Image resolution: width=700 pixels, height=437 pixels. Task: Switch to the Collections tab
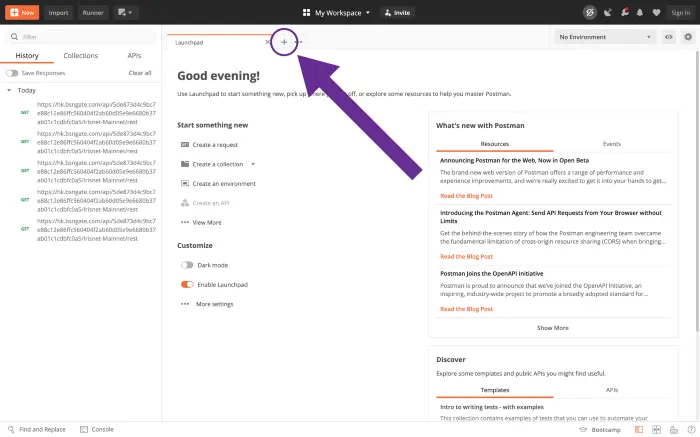(80, 55)
